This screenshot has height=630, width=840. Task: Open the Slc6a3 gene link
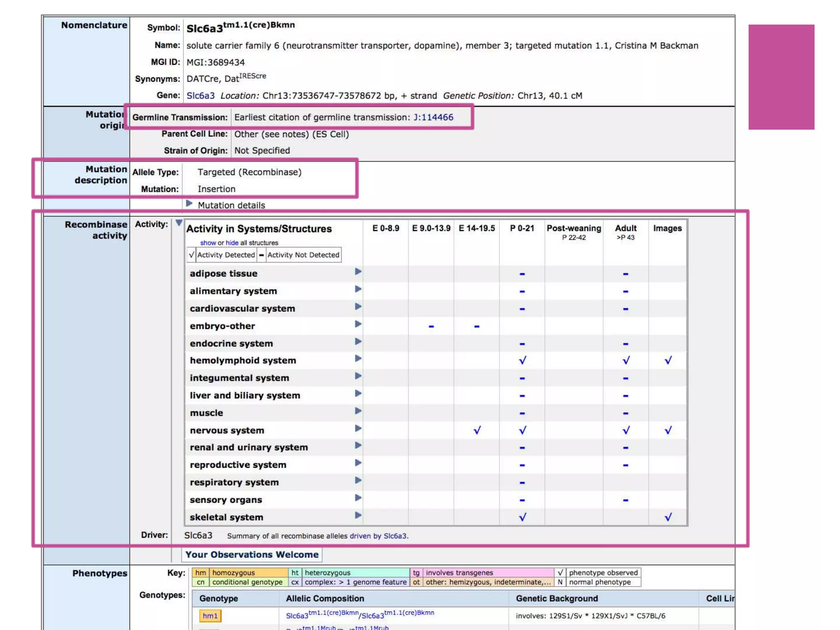200,96
